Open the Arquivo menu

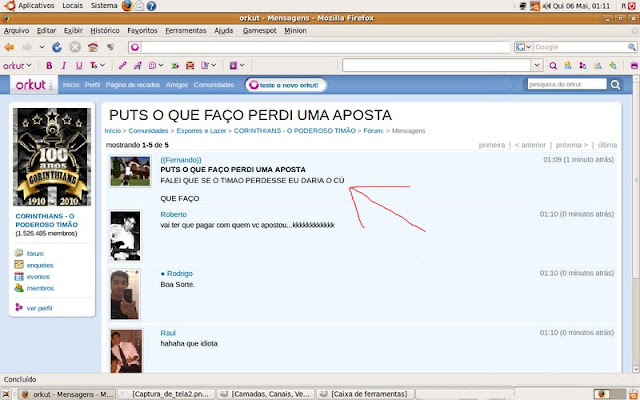[16, 31]
